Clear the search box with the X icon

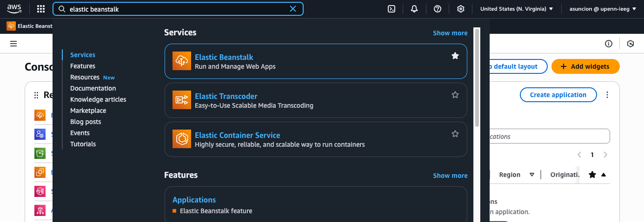293,9
